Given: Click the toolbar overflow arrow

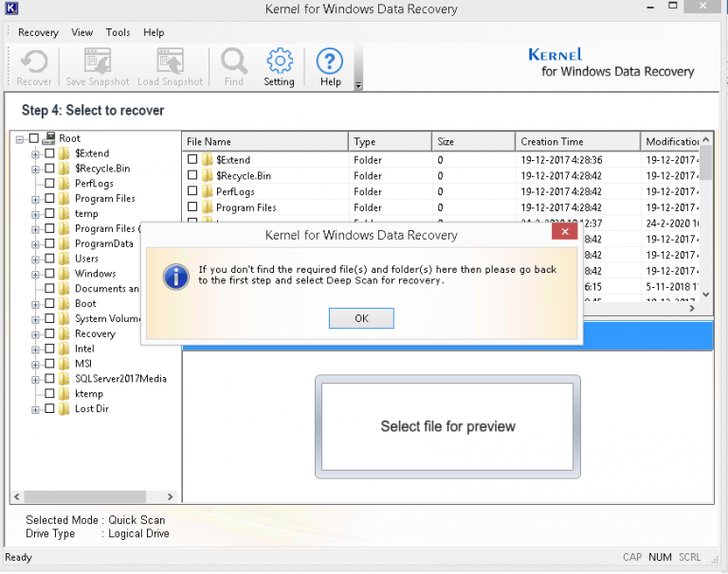Looking at the screenshot, I should coord(358,85).
